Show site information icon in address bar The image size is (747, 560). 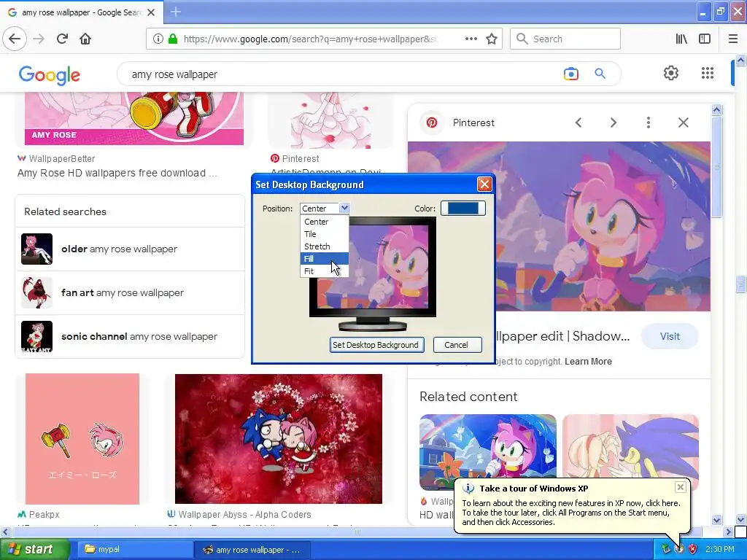[x=158, y=39]
